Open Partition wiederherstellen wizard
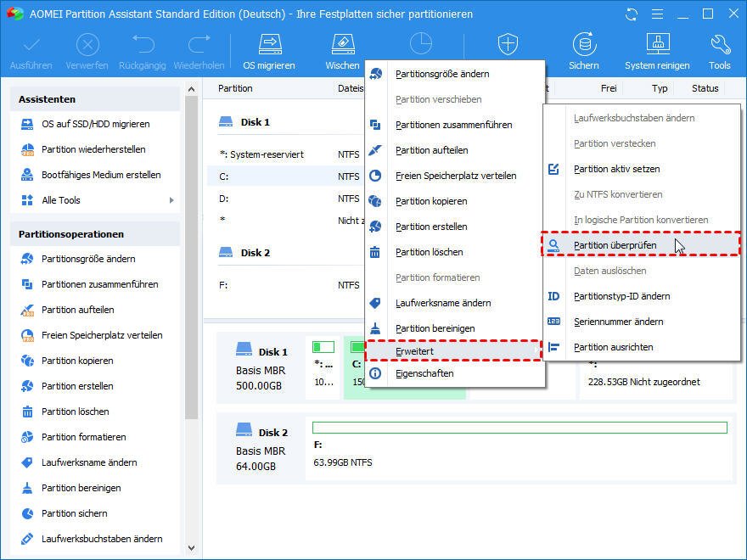 coord(95,149)
